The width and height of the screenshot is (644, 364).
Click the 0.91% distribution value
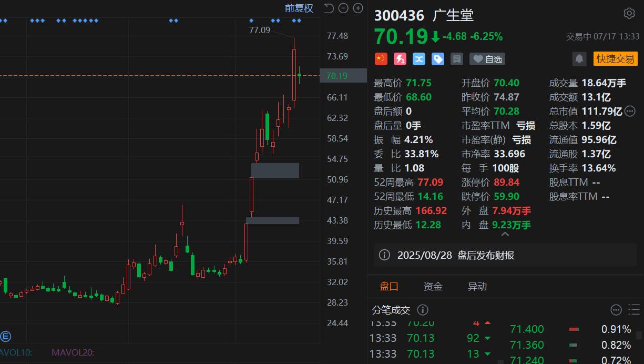616,329
